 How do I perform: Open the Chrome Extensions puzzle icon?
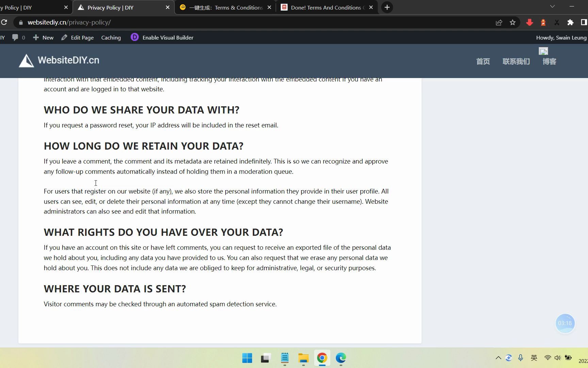pos(570,22)
